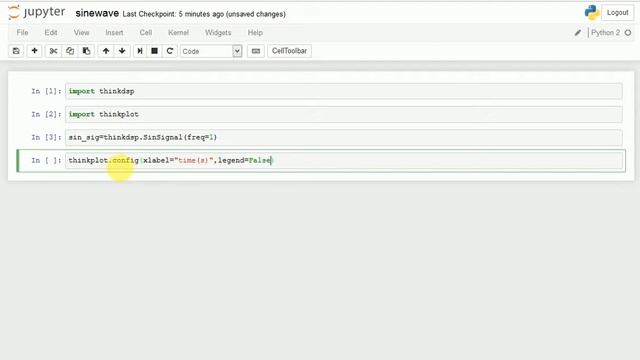Cut selected cell with scissors icon
The height and width of the screenshot is (360, 640).
[53, 51]
